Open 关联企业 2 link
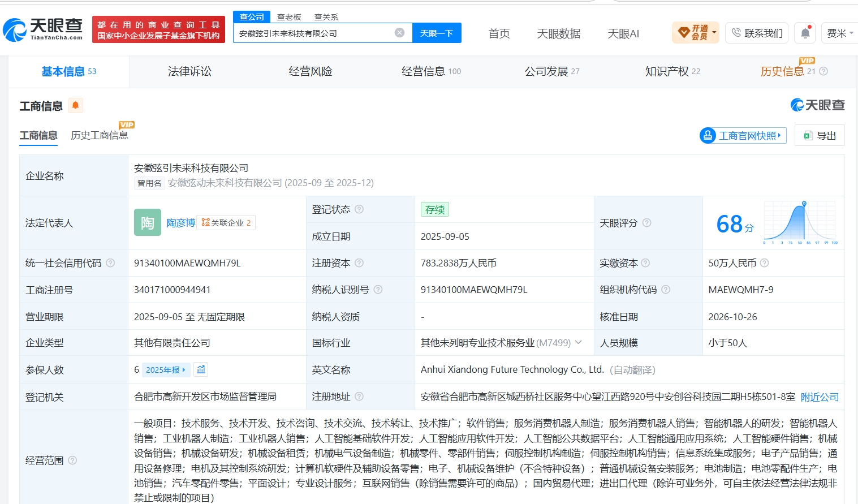 coord(226,223)
